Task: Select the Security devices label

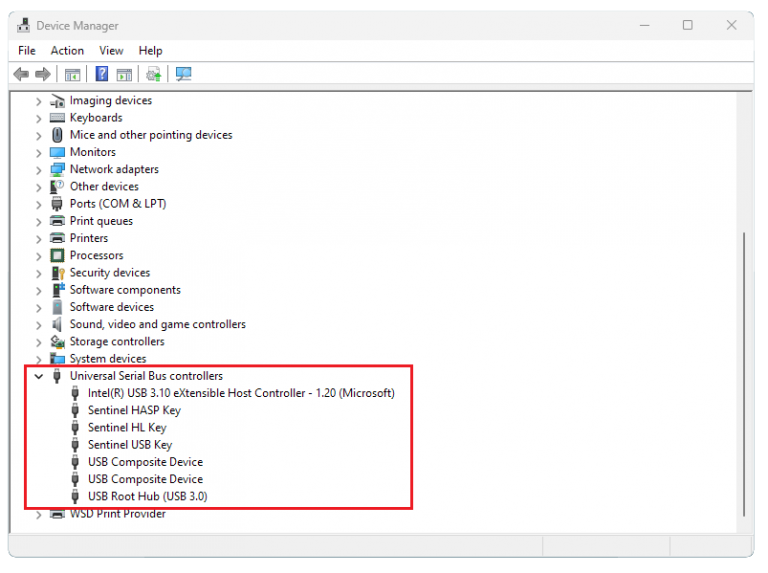Action: click(x=110, y=272)
